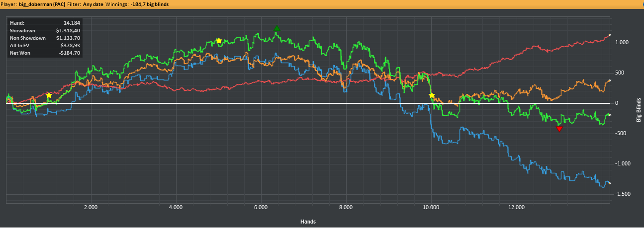Click the -500 y-axis label
This screenshot has height=228, width=644.
[621, 134]
